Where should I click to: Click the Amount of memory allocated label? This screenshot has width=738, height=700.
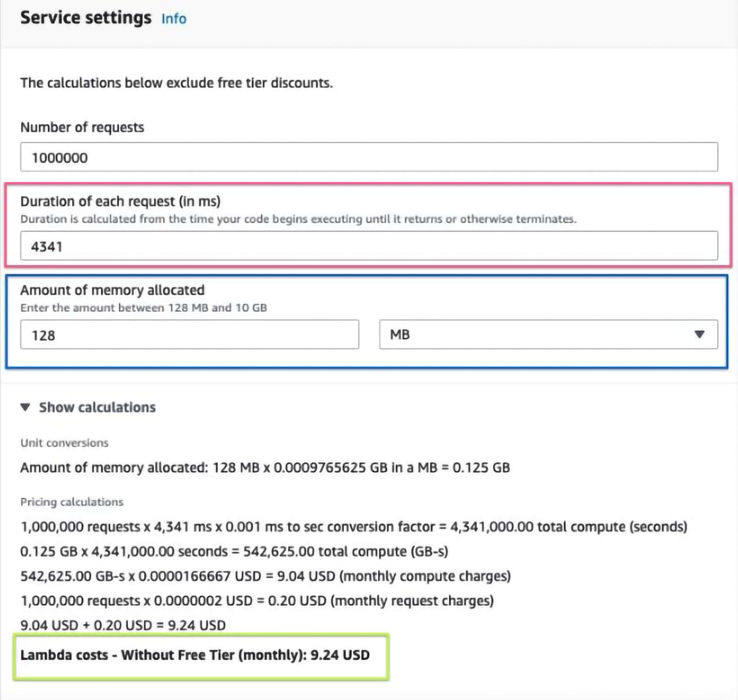pos(112,290)
